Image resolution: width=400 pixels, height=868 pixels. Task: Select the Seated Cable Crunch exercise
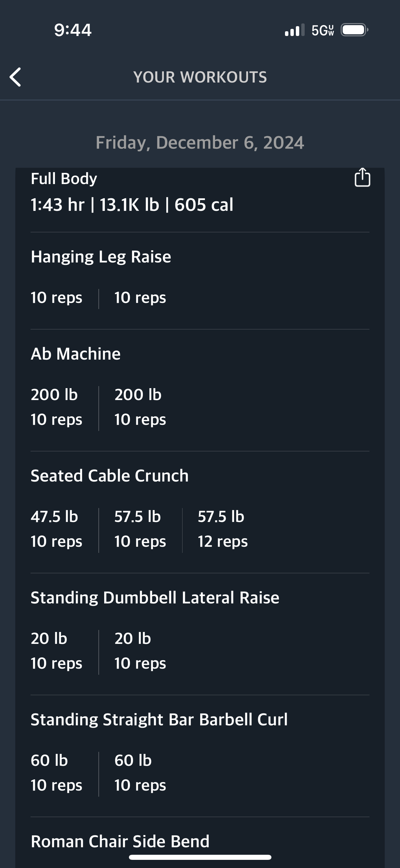click(110, 476)
